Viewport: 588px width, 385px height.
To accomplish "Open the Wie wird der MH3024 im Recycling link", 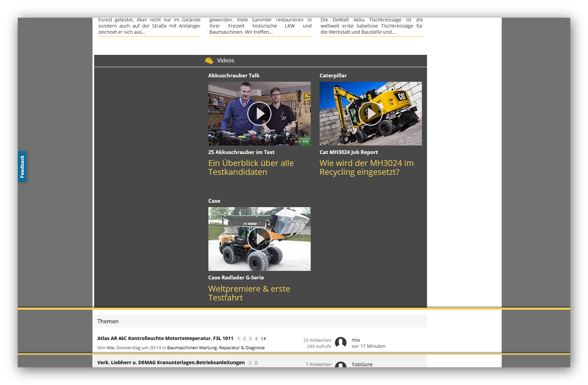I will 367,167.
